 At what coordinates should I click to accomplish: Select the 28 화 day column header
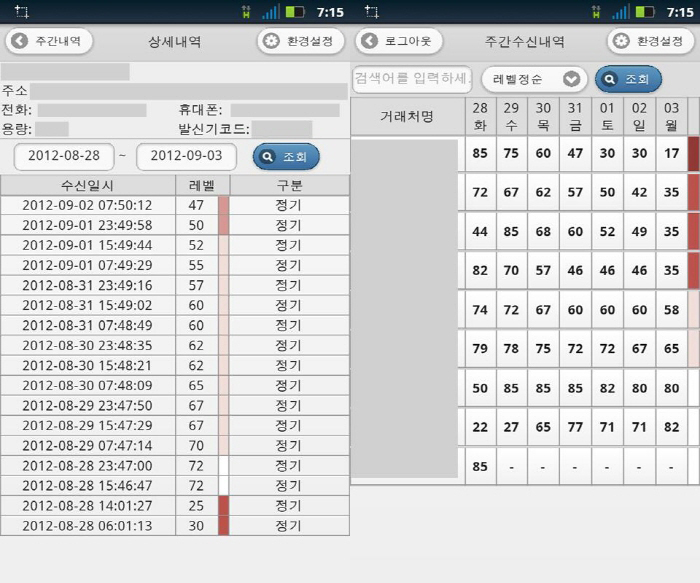pyautogui.click(x=480, y=115)
